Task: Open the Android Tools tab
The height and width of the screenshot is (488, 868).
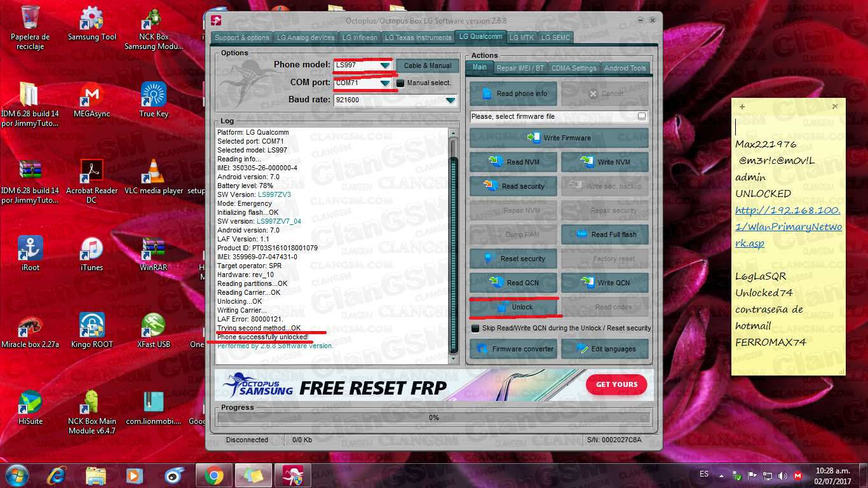Action: (x=625, y=68)
